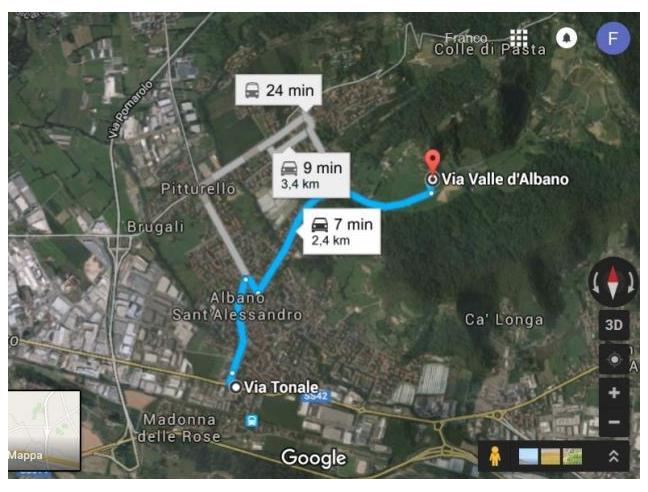This screenshot has height=492, width=648.
Task: Expand the imagery strip with double chevron
Action: [614, 456]
